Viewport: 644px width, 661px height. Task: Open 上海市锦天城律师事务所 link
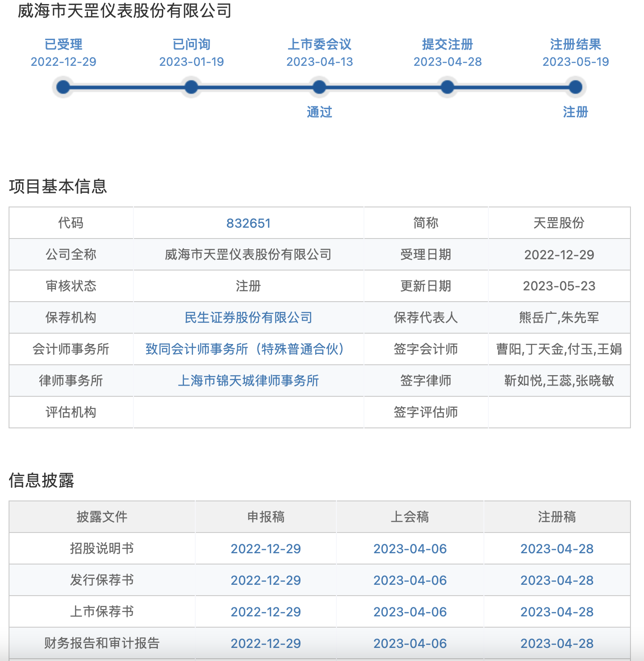(248, 381)
